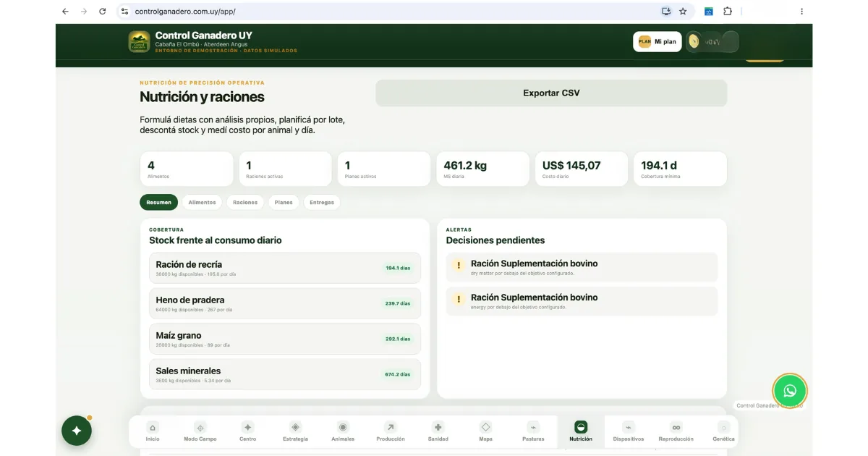Click warning icon of energy alert
Screen dimensions: 868x456
[x=459, y=299]
